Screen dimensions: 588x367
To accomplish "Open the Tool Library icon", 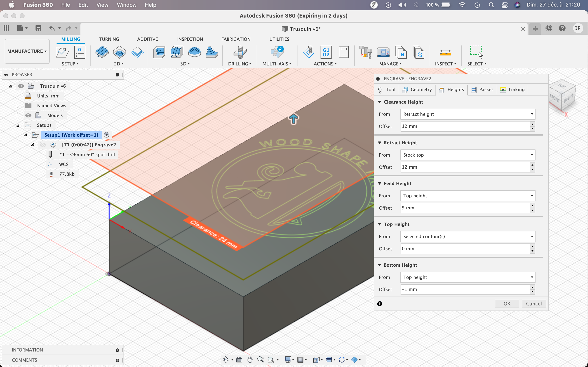I will 365,52.
